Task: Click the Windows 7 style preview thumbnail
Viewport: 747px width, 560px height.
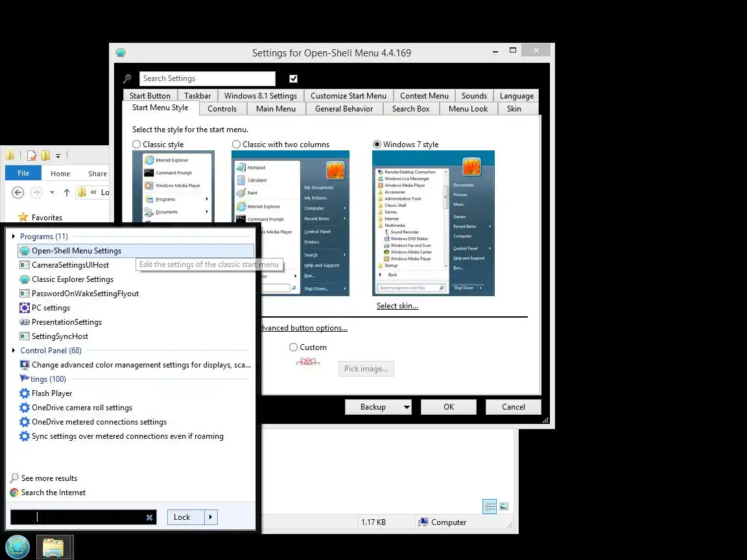Action: [434, 224]
